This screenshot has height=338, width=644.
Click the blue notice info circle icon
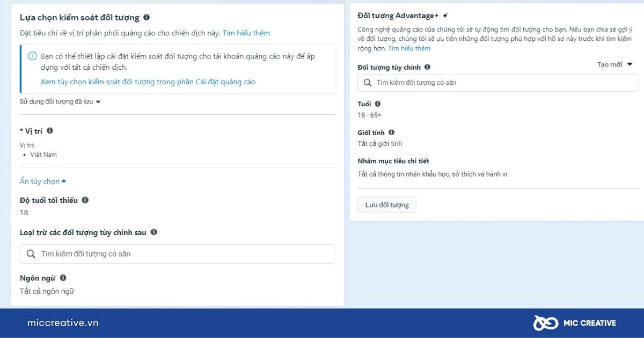32,56
